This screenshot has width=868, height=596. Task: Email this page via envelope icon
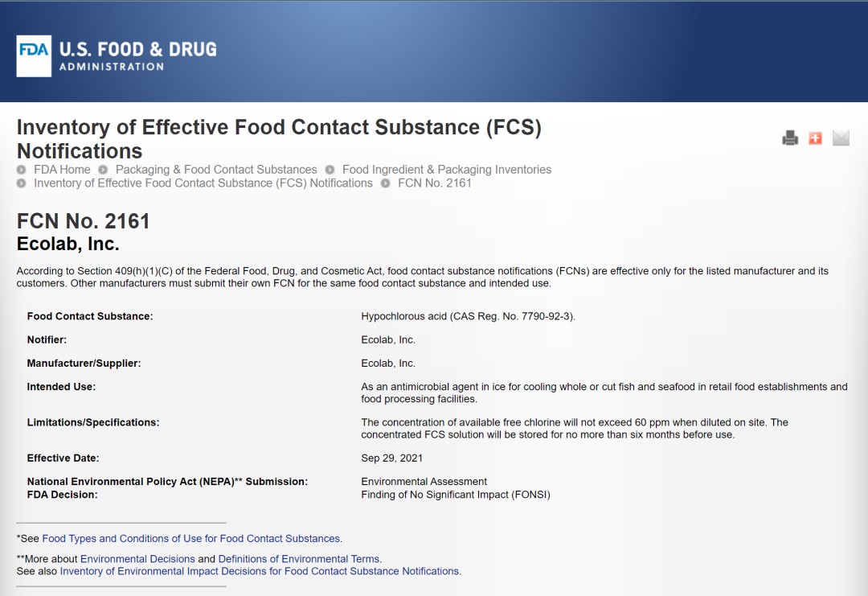[841, 138]
